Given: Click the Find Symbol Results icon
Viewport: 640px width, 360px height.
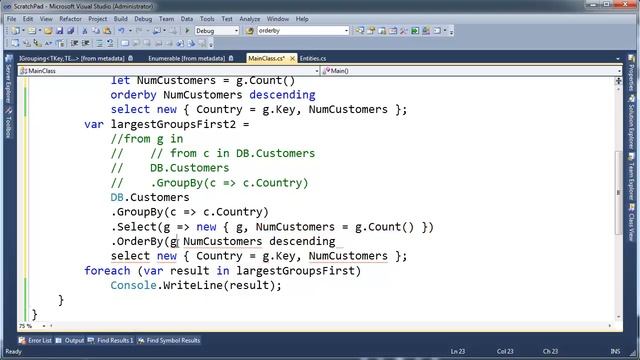Looking at the screenshot, I should pos(141,340).
